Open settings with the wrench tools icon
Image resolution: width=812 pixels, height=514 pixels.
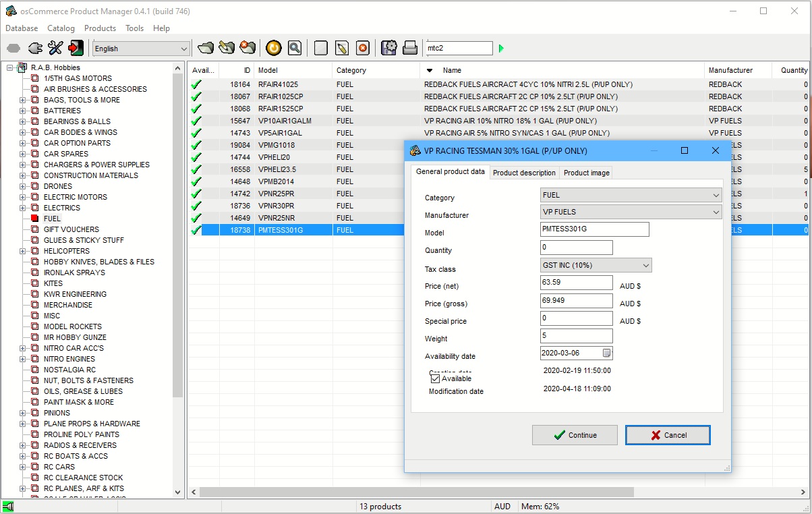click(x=55, y=48)
